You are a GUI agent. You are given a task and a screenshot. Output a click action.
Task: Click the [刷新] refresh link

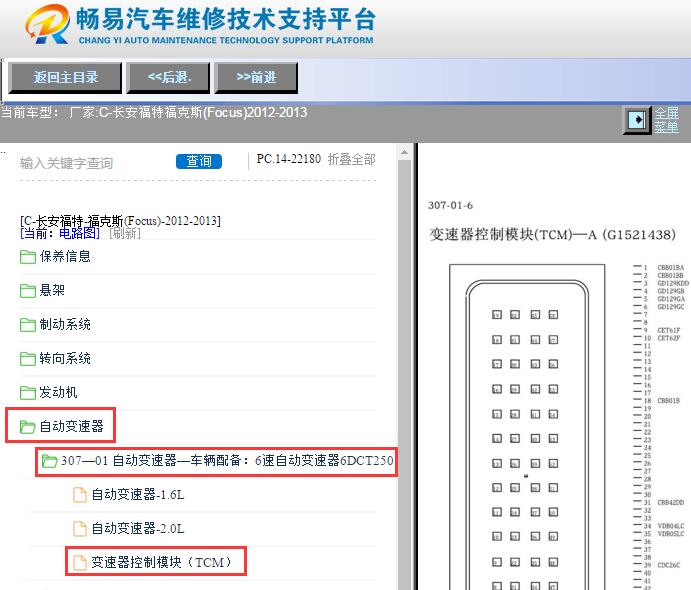[x=125, y=233]
